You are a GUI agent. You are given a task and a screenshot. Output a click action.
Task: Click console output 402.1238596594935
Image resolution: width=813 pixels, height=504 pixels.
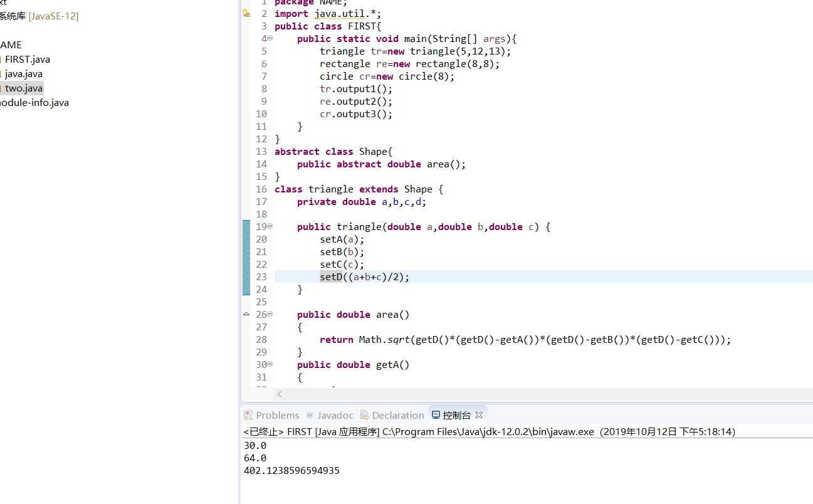(x=291, y=471)
